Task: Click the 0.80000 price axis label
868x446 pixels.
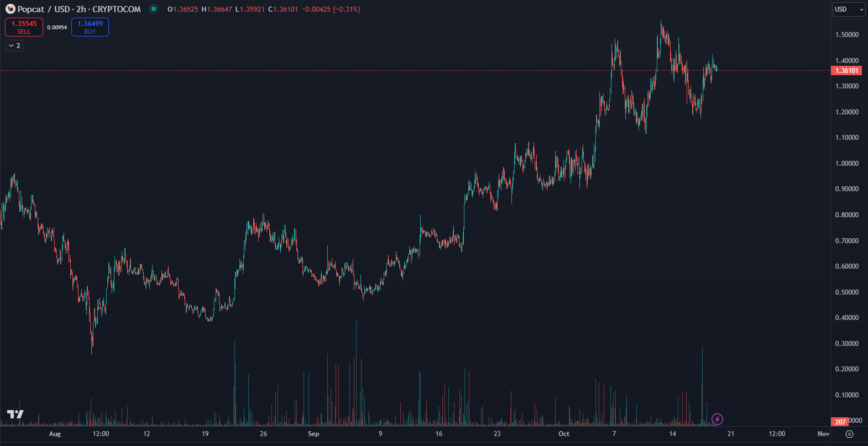Action: (x=847, y=215)
